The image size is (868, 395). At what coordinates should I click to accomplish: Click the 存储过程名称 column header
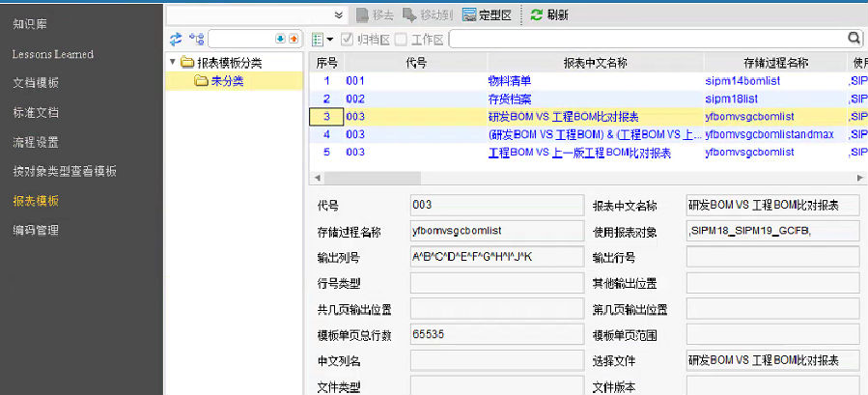point(774,63)
